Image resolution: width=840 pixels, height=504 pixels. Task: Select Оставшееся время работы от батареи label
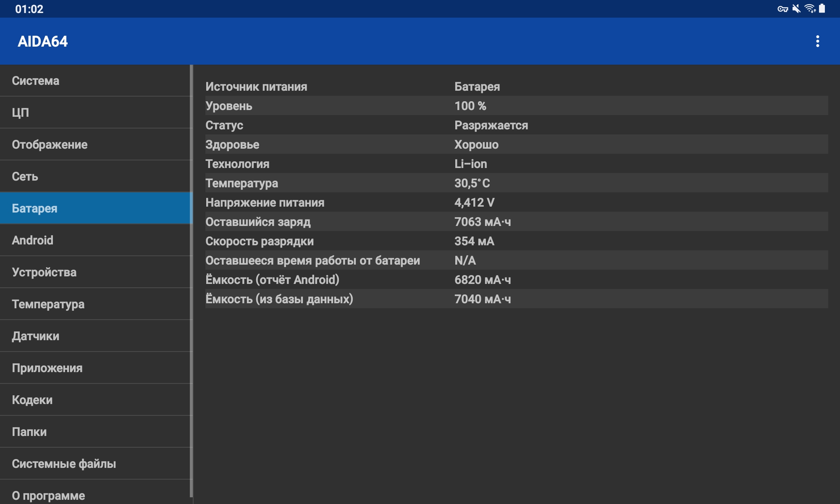(312, 260)
